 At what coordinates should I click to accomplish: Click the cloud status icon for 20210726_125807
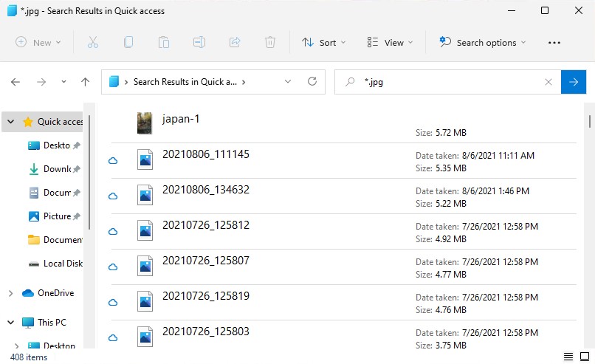point(113,267)
